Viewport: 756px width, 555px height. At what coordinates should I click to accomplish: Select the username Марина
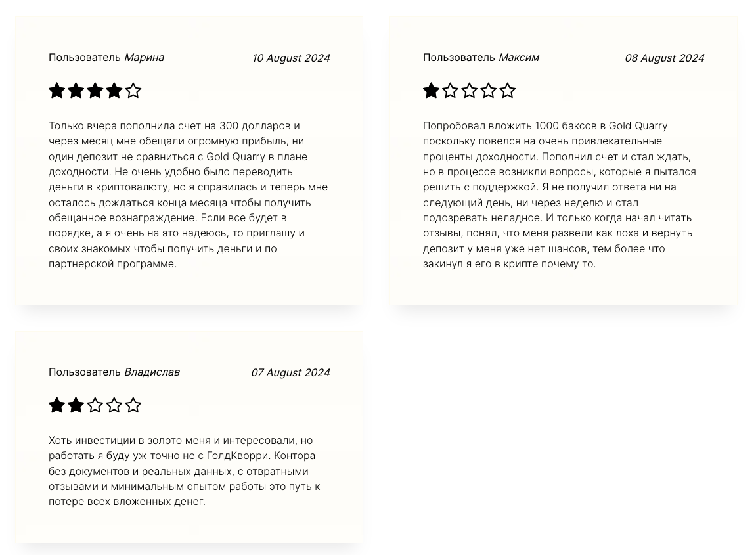point(144,57)
